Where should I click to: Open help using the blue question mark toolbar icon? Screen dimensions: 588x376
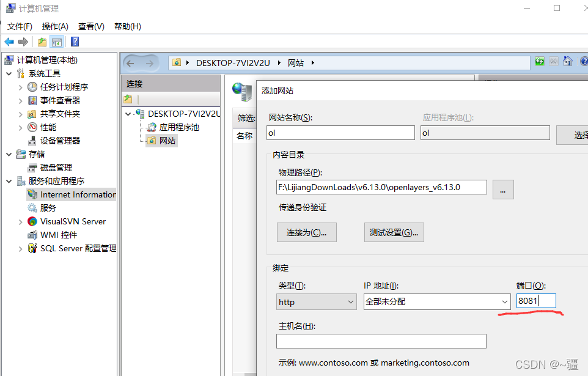(74, 42)
